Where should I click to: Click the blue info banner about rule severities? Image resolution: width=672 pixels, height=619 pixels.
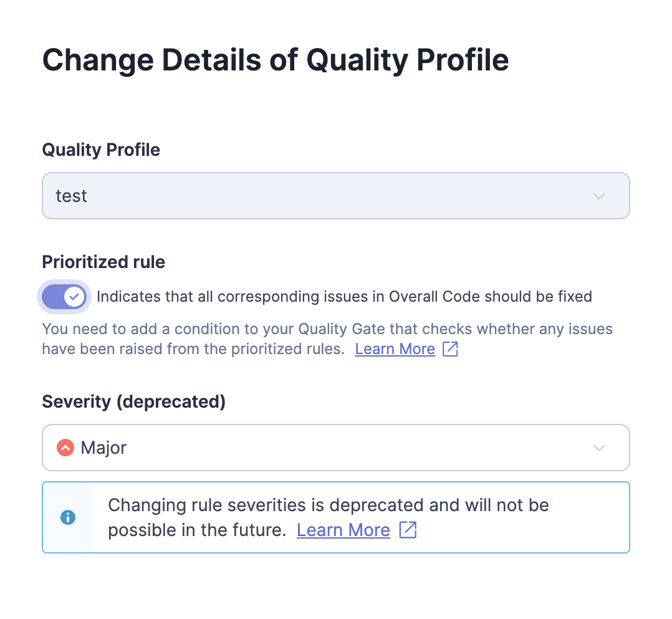[336, 517]
